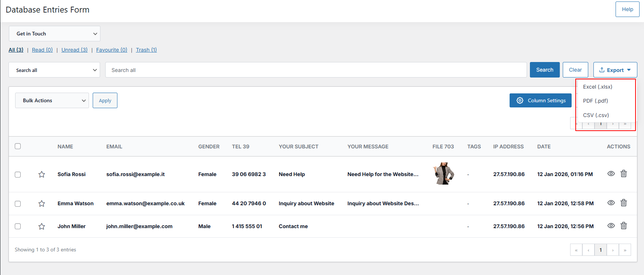This screenshot has height=275, width=644.
Task: Check the select-all checkbox in table header
Action: pos(18,146)
